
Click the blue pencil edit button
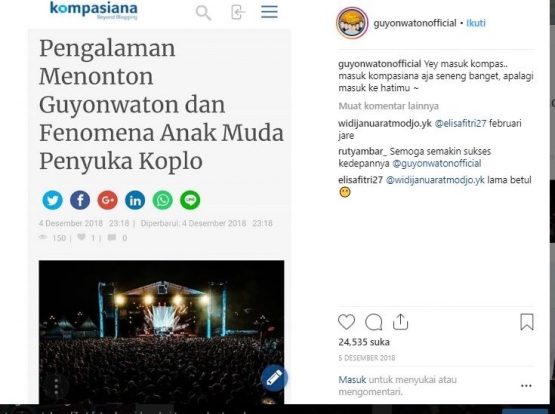pyautogui.click(x=274, y=378)
